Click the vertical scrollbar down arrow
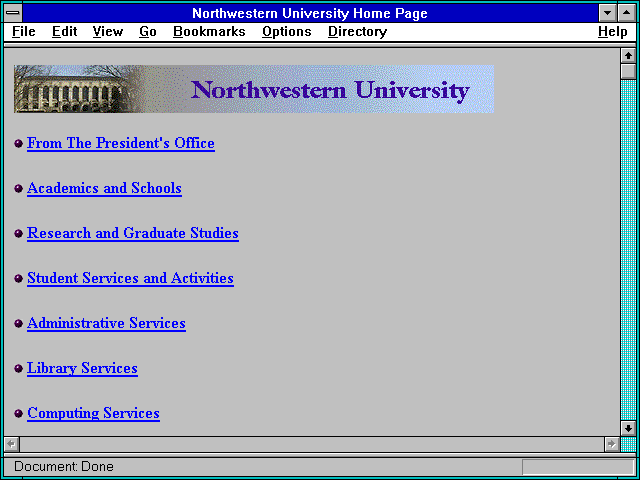Image resolution: width=640 pixels, height=480 pixels. [628, 428]
